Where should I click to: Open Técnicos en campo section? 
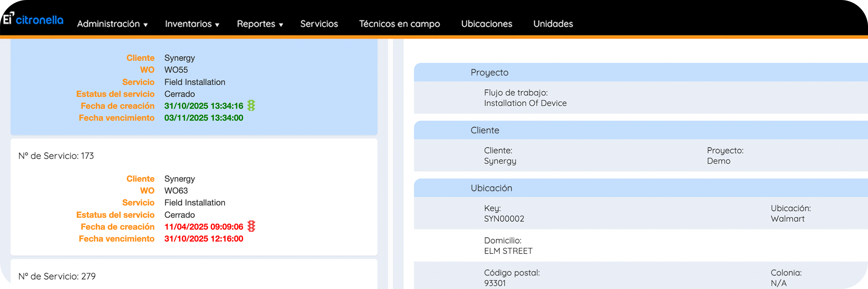(399, 24)
